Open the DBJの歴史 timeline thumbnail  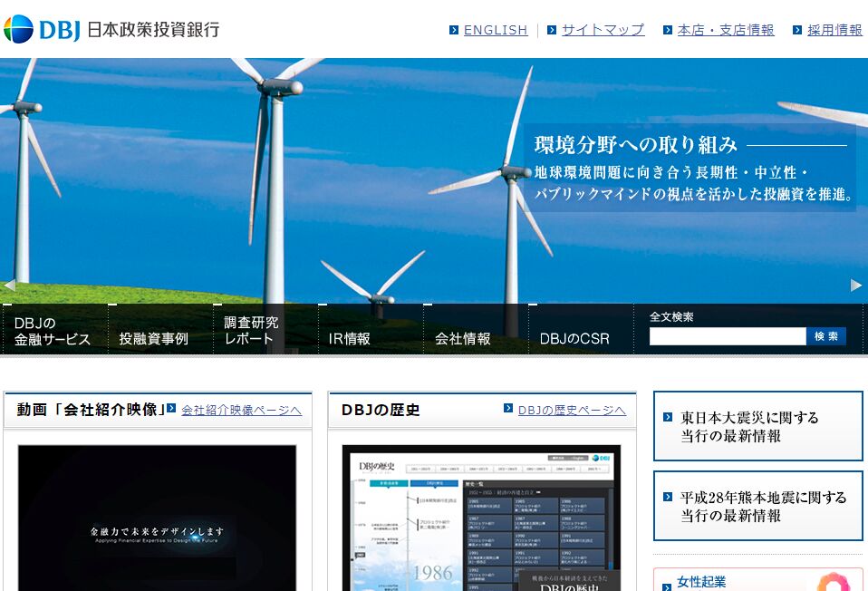pyautogui.click(x=481, y=518)
